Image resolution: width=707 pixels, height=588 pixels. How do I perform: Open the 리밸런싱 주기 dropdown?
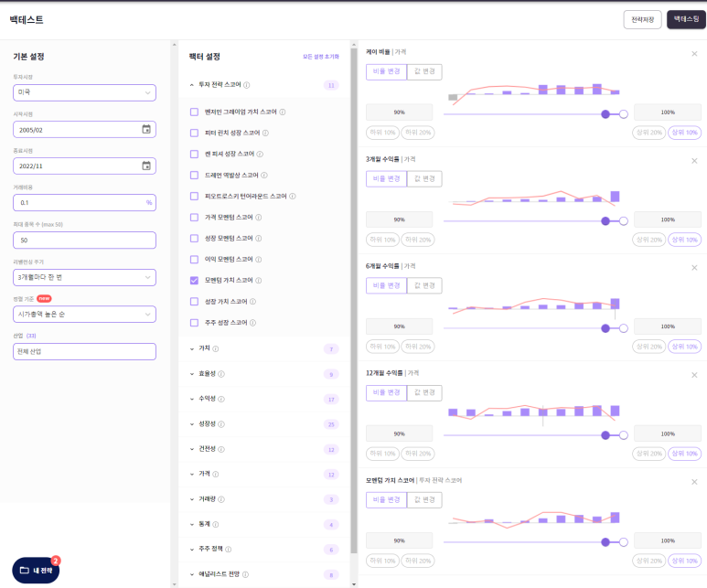pos(85,276)
